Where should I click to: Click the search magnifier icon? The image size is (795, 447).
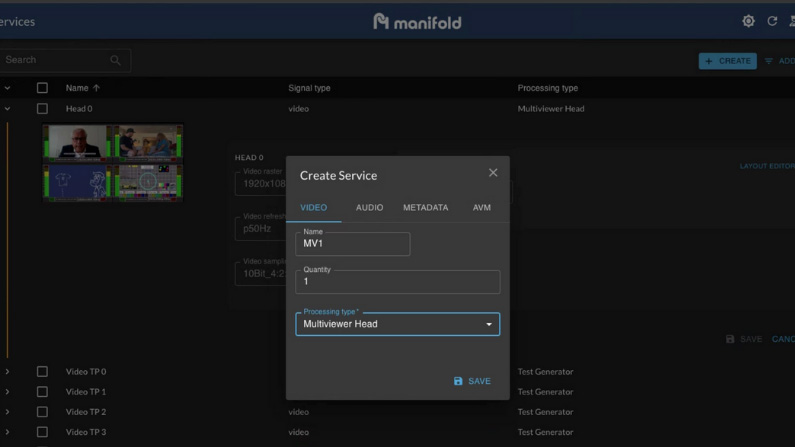point(116,61)
